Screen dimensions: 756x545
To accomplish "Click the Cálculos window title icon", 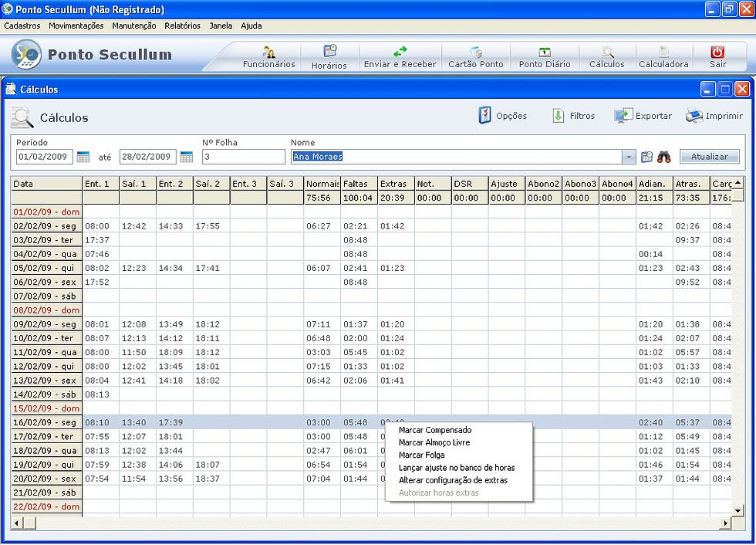I will tap(11, 89).
